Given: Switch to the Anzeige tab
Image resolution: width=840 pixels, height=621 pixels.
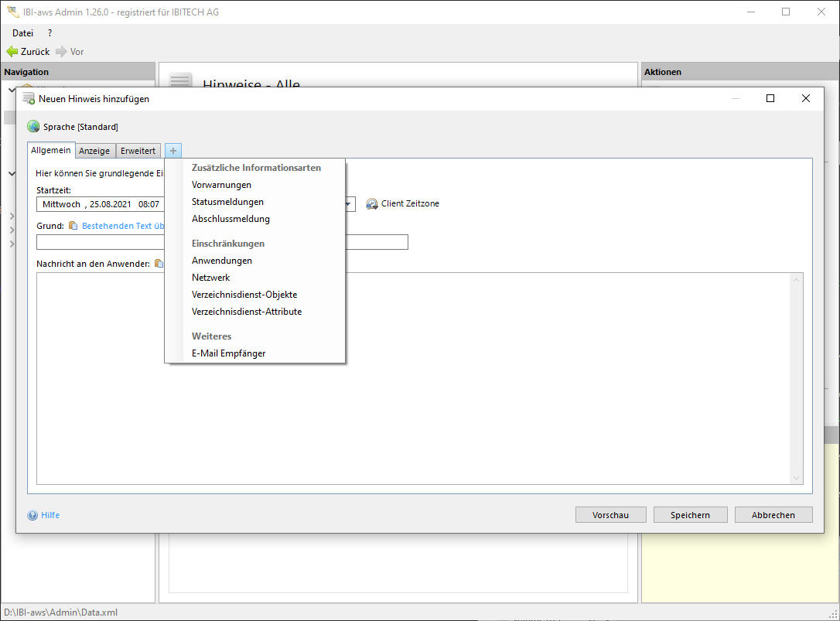Looking at the screenshot, I should (x=95, y=151).
